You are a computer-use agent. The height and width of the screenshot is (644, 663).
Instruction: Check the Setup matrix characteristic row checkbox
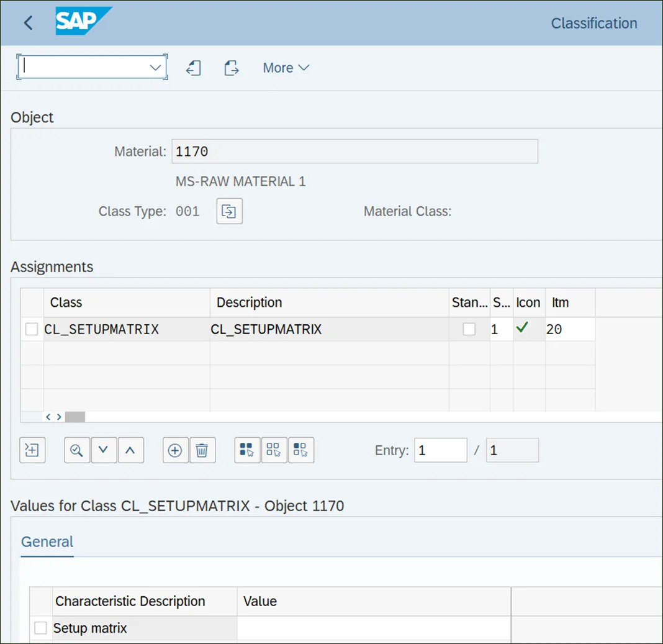pyautogui.click(x=40, y=628)
